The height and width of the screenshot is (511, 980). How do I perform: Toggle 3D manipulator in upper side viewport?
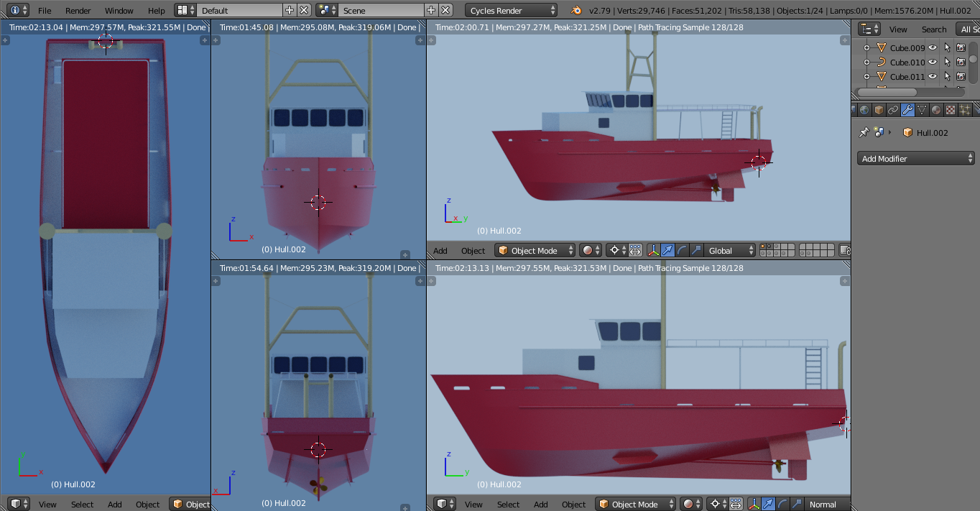[654, 250]
